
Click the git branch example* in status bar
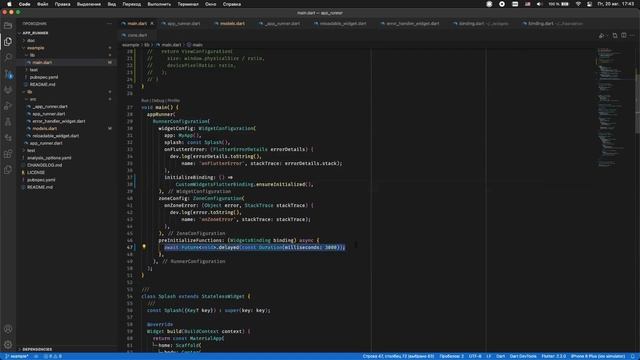16,356
